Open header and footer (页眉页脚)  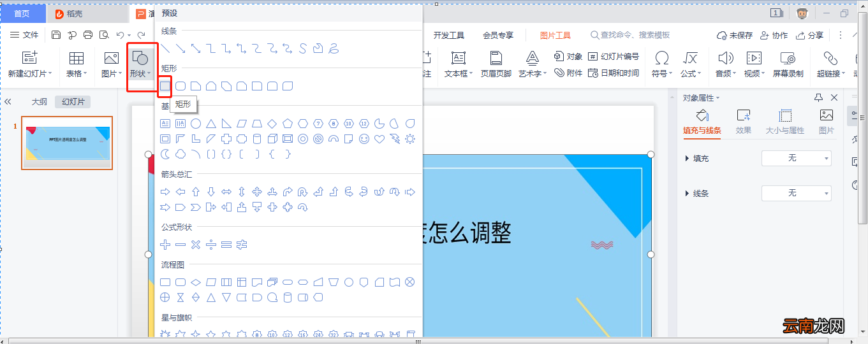pyautogui.click(x=496, y=65)
